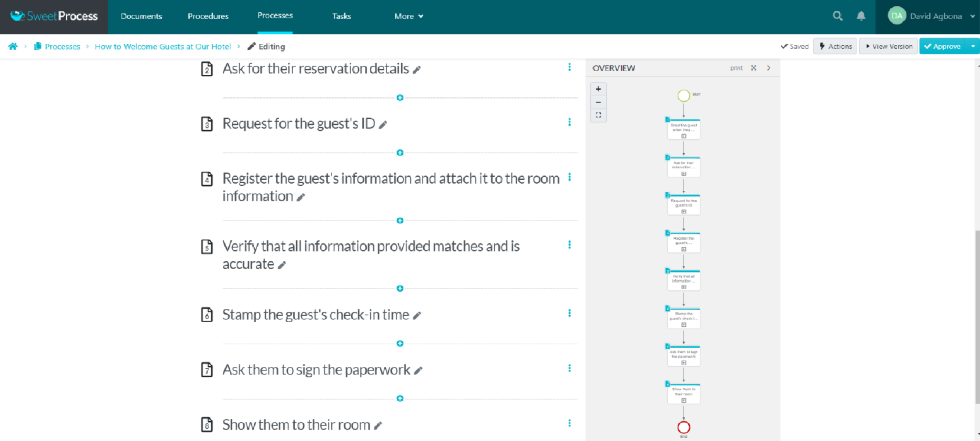Viewport: 980px width, 441px height.
Task: Add a step after 'Register the guest's information'
Action: tap(400, 221)
